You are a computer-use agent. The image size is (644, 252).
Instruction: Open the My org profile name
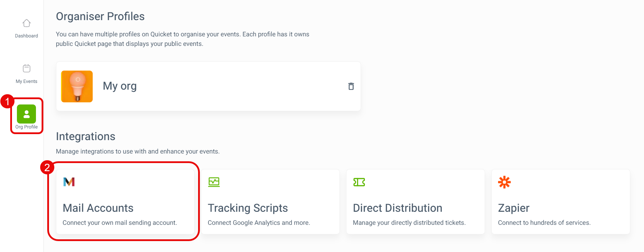pyautogui.click(x=120, y=86)
